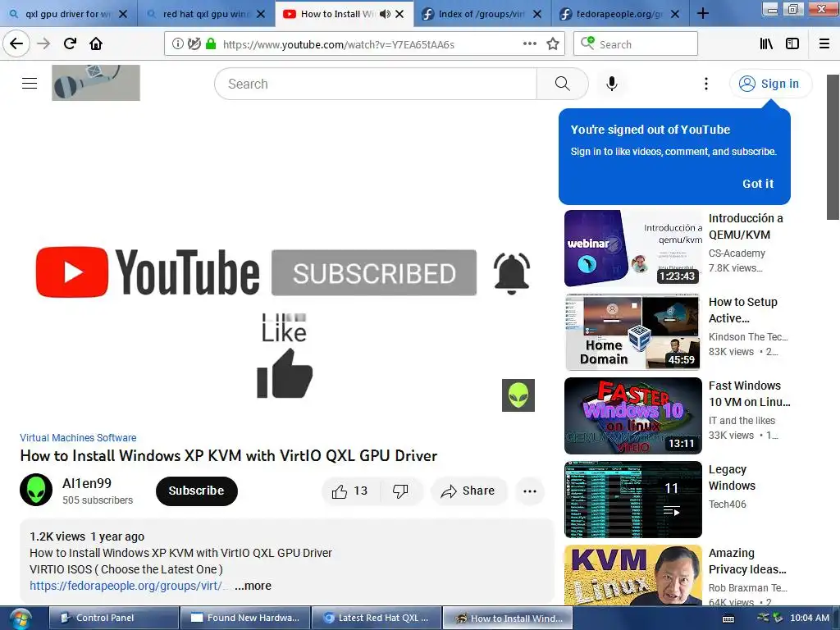Focus the YouTube search field

click(x=376, y=84)
